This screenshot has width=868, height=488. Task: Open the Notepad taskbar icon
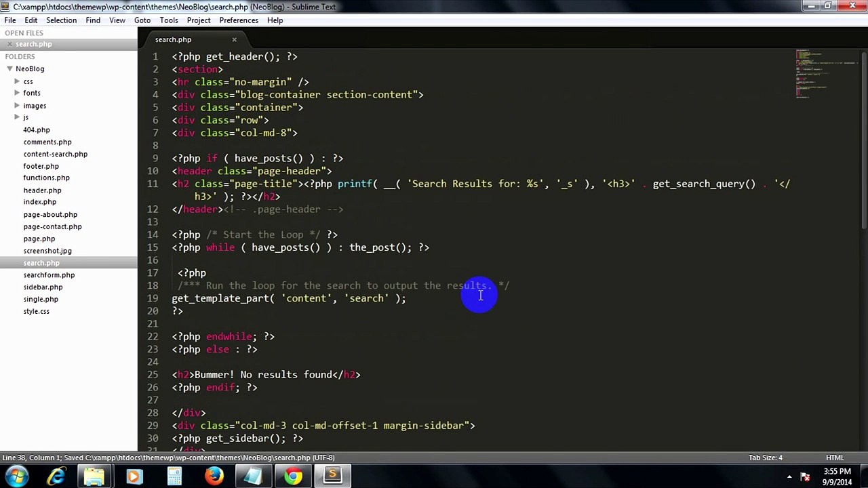click(253, 476)
